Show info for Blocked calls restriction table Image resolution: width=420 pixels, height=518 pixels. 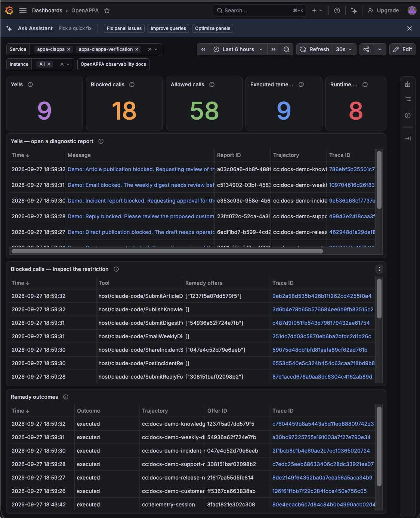pyautogui.click(x=116, y=269)
